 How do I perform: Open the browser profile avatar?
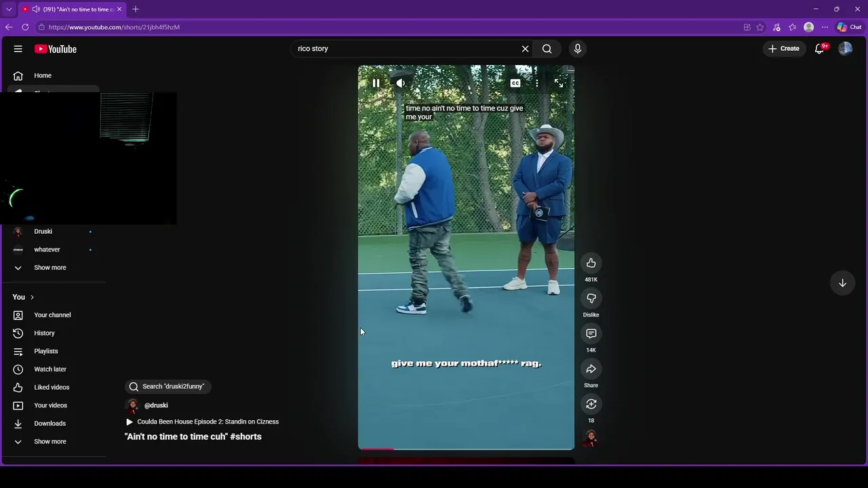pyautogui.click(x=809, y=27)
